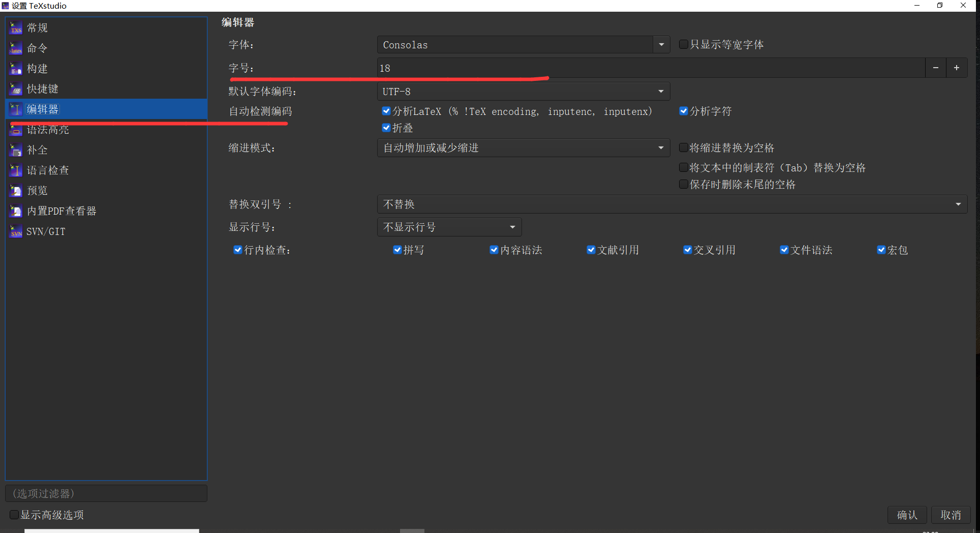The image size is (980, 533).
Task: Show the 预览 settings page
Action: click(106, 191)
